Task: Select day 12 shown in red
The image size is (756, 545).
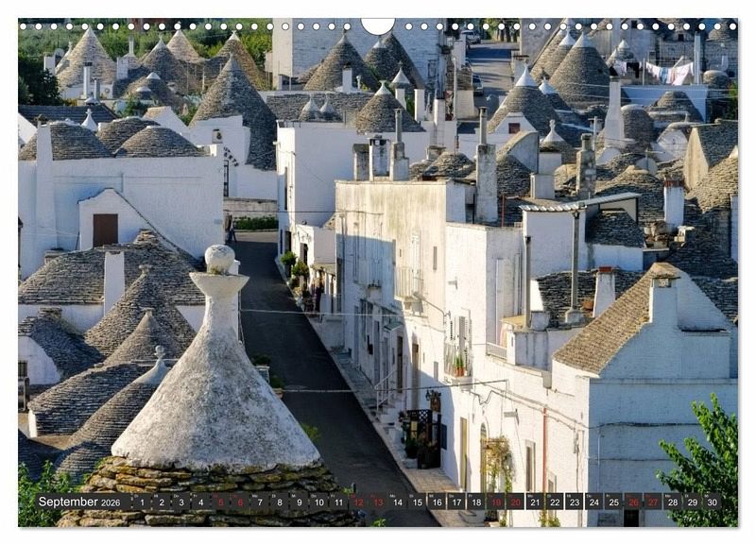Action: [358, 502]
